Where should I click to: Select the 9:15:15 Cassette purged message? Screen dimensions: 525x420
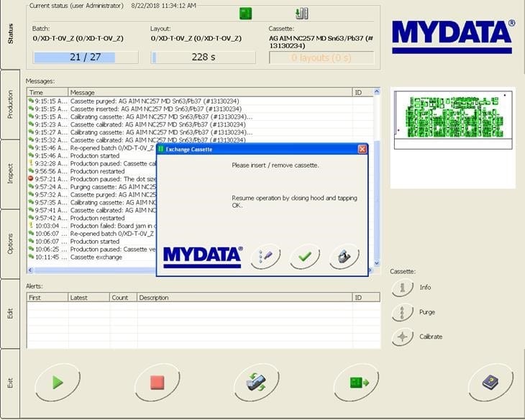tap(200, 101)
